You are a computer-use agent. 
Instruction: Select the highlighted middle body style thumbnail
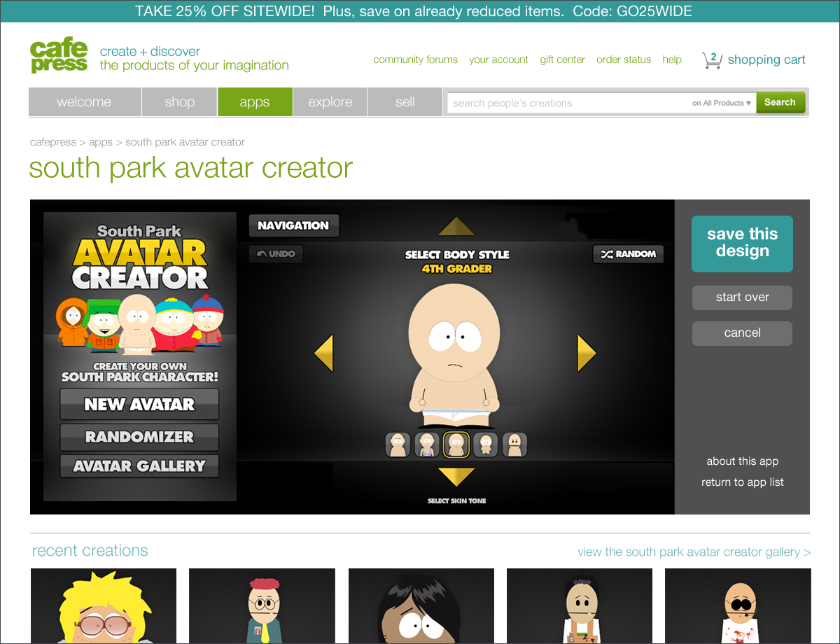pyautogui.click(x=456, y=444)
